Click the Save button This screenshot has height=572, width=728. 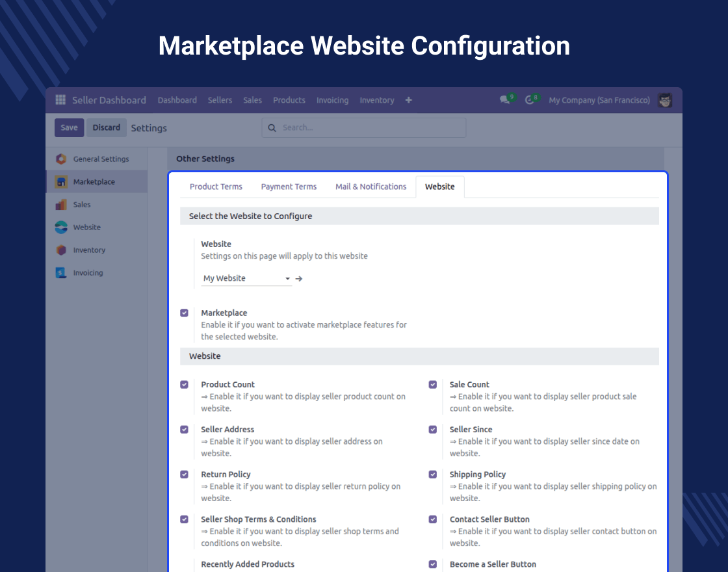(69, 127)
